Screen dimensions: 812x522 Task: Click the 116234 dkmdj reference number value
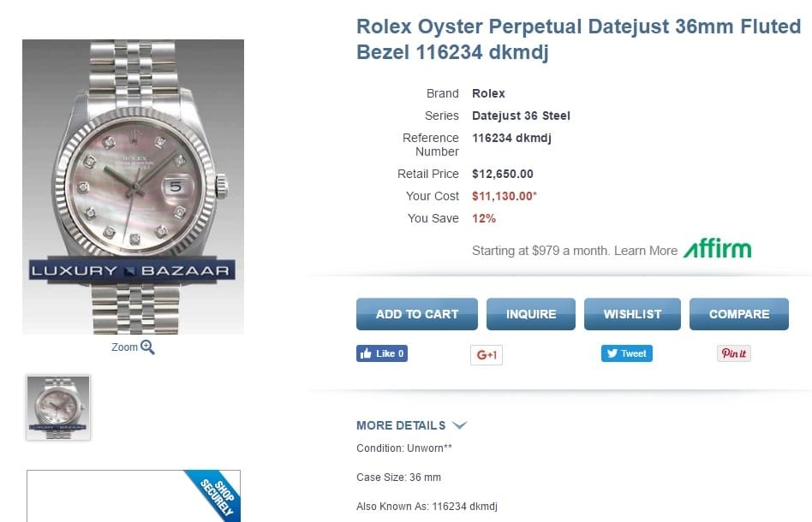pyautogui.click(x=511, y=138)
